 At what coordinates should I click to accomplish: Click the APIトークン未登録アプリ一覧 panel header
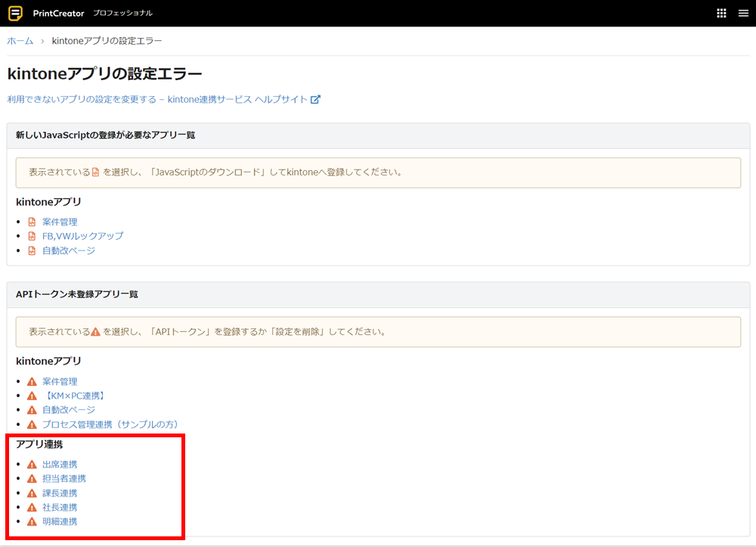(77, 294)
